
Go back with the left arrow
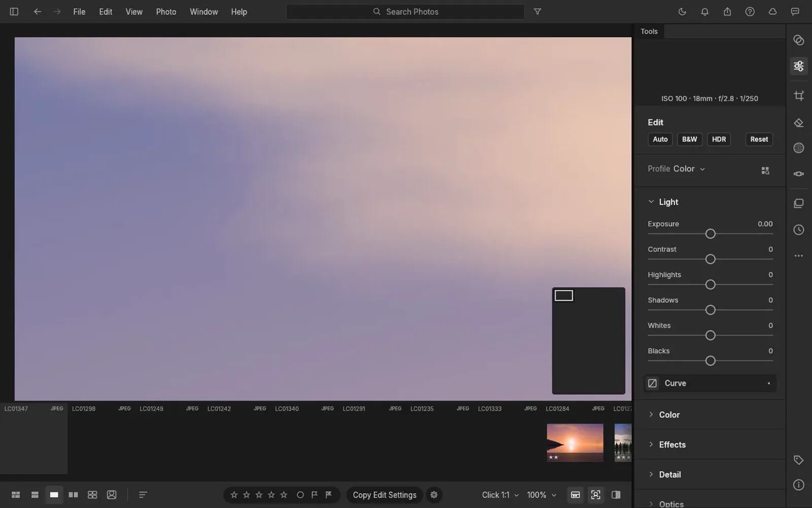[38, 12]
